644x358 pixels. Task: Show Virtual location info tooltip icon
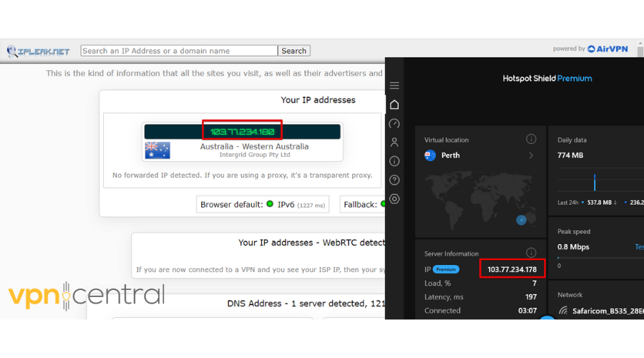[531, 139]
